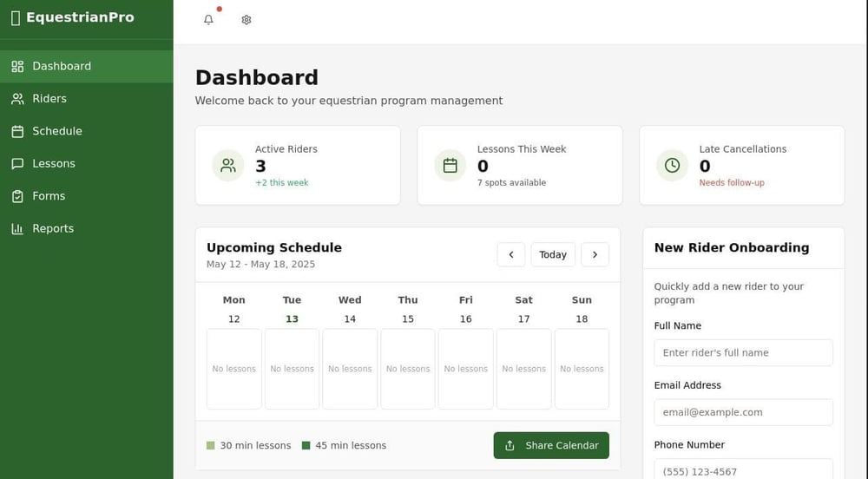Viewport: 868px width, 479px height.
Task: Focus the Full Name input field
Action: (744, 353)
